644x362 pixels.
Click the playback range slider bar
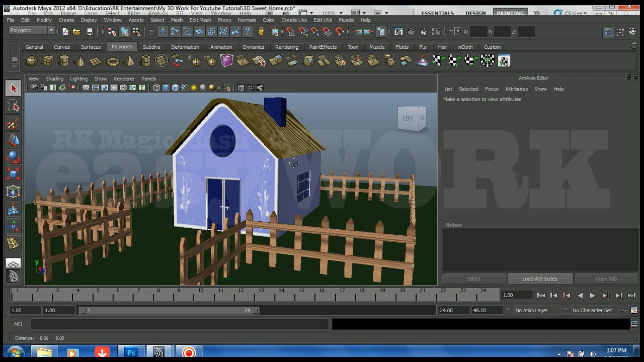tap(169, 310)
